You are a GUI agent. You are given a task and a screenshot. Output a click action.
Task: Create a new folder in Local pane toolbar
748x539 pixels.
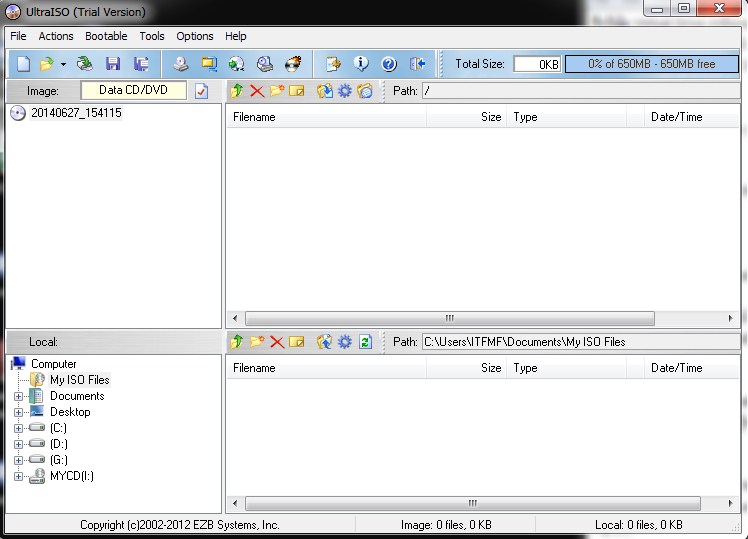[257, 342]
